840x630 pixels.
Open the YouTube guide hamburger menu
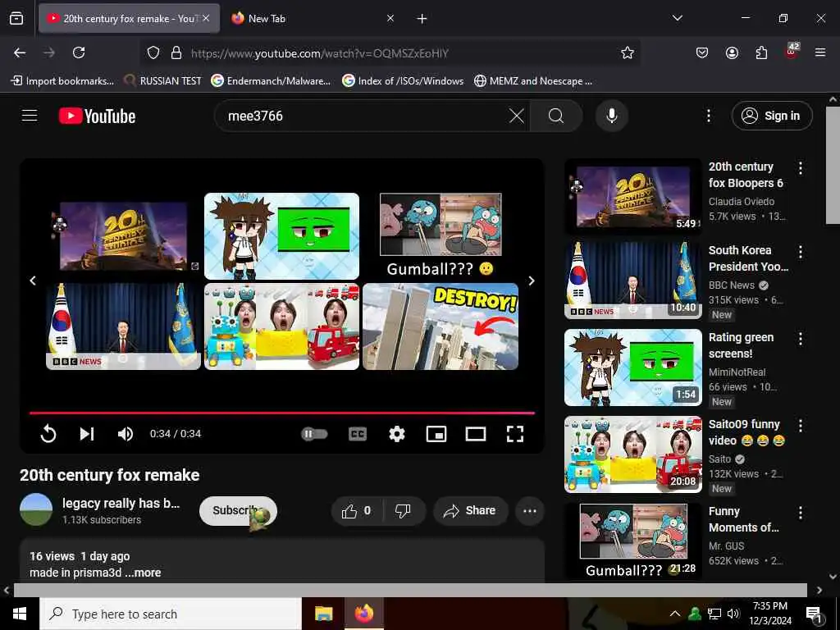pos(30,116)
